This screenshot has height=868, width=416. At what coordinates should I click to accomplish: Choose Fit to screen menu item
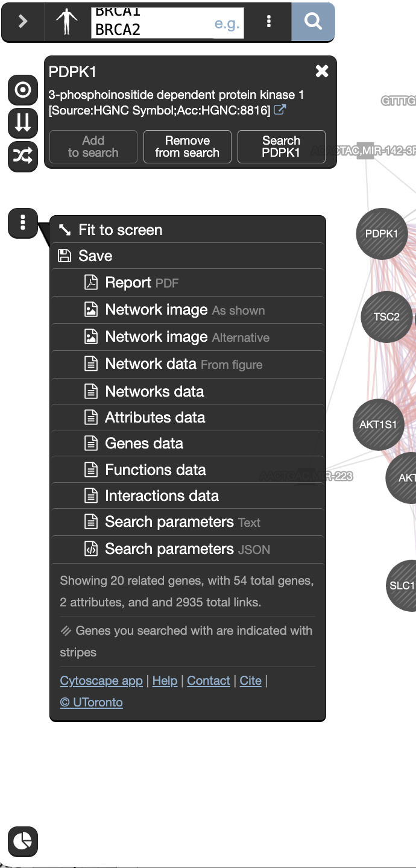click(120, 230)
